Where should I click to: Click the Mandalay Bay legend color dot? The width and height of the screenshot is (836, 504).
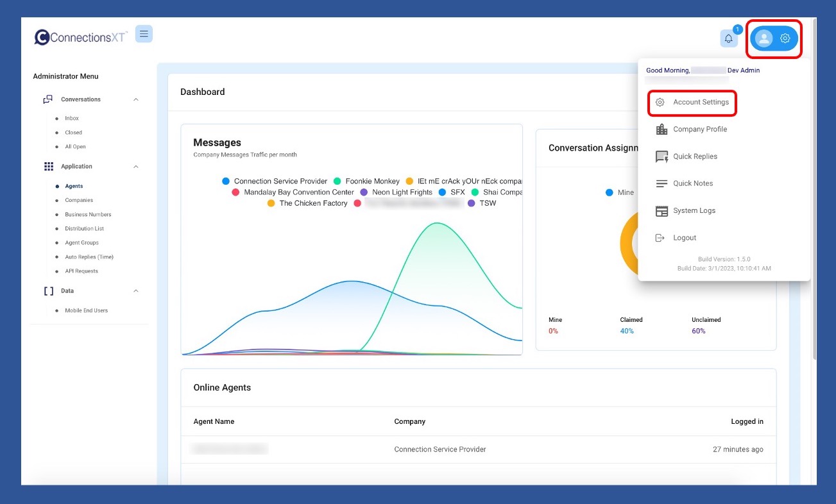tap(236, 192)
